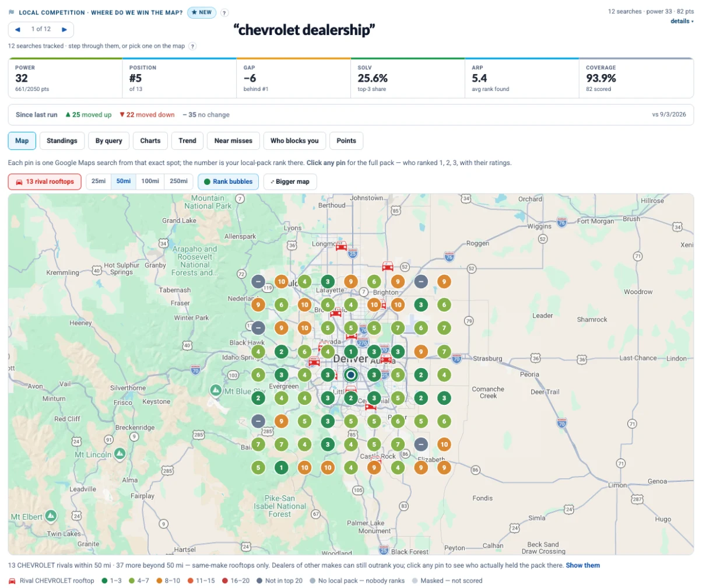Select the rival car icon at Broomfield
This screenshot has height=588, width=702.
point(335,313)
